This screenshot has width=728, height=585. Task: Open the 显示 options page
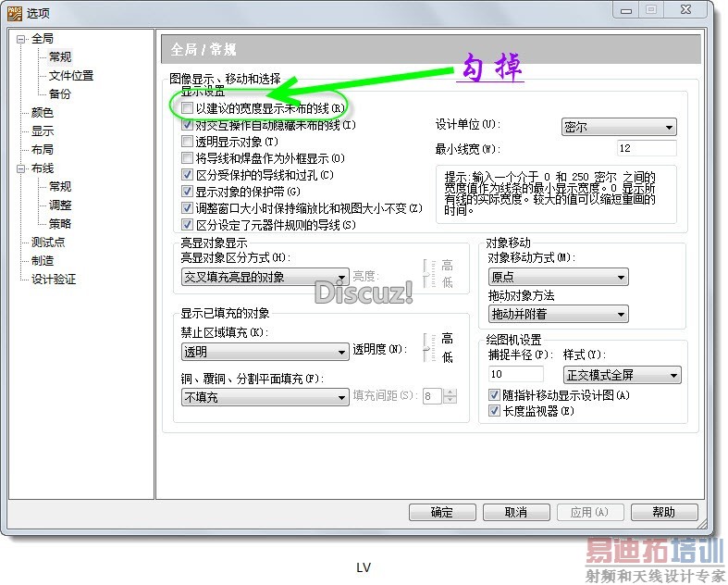coord(42,131)
